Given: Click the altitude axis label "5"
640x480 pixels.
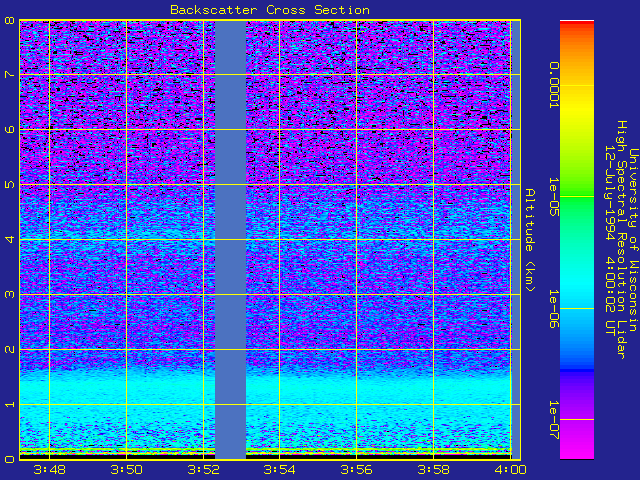Looking at the screenshot, I should pyautogui.click(x=9, y=184).
